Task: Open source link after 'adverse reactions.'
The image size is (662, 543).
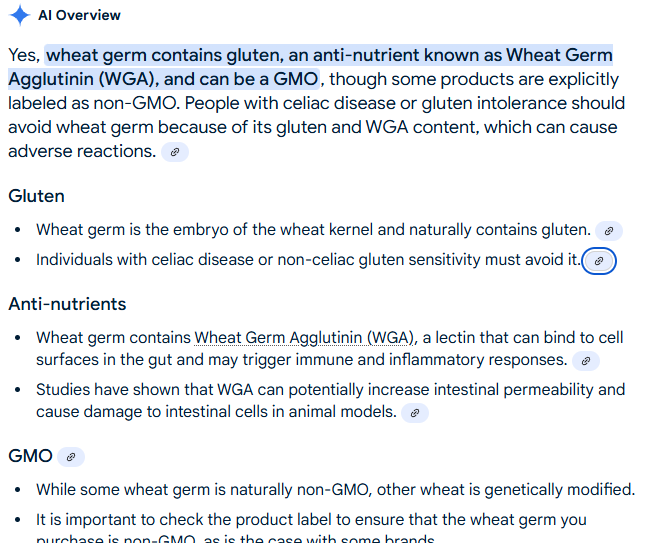Action: coord(175,152)
